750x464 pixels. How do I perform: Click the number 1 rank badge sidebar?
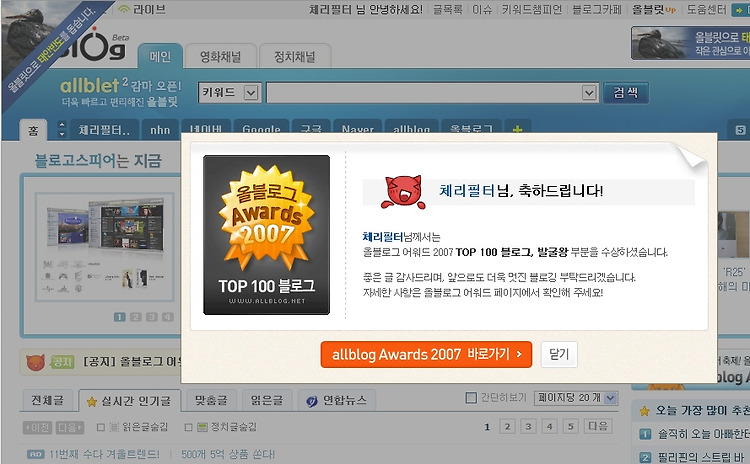[645, 434]
